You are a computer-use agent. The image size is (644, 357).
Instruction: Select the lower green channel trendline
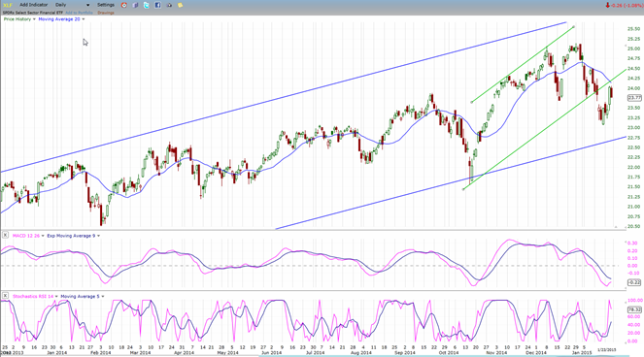coord(545,129)
